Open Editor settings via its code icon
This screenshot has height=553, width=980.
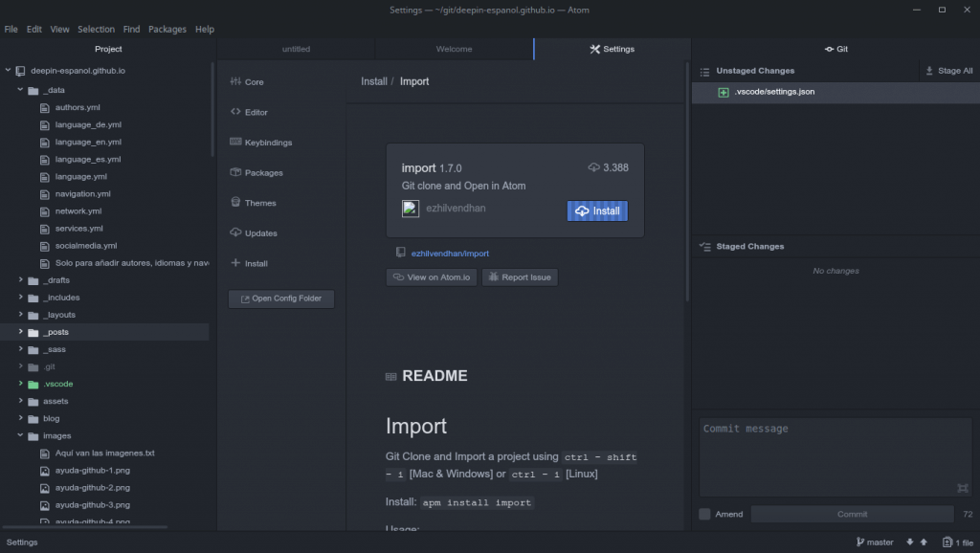tap(235, 111)
